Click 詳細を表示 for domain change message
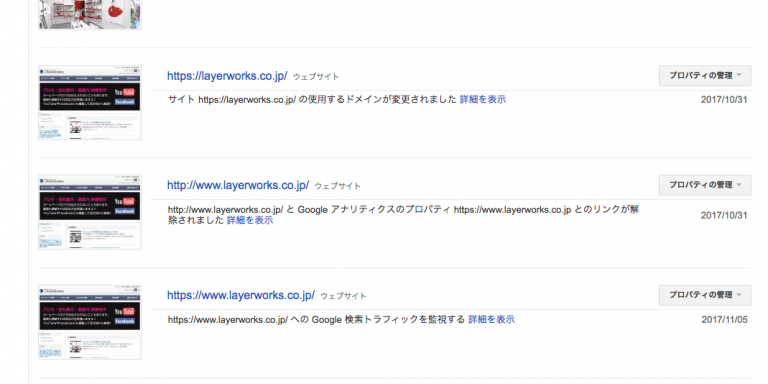 483,99
